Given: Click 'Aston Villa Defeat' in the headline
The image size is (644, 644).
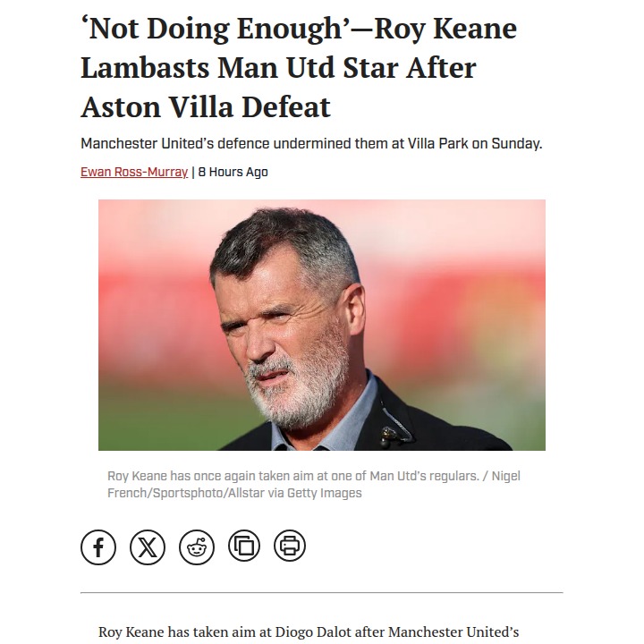Looking at the screenshot, I should [206, 107].
